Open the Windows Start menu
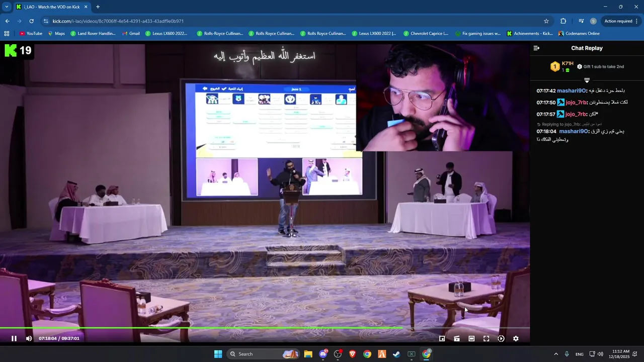 [218, 354]
